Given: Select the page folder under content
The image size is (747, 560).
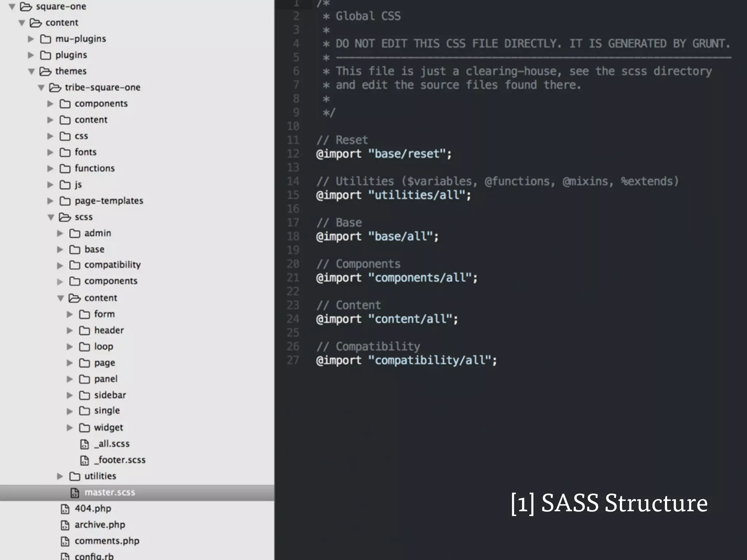Looking at the screenshot, I should 105,363.
